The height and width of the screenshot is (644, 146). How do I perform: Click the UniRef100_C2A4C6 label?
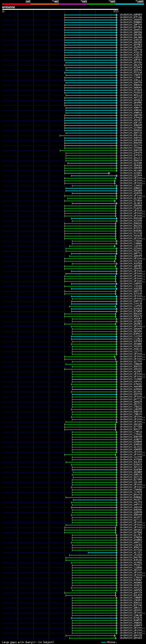pyautogui.click(x=131, y=186)
